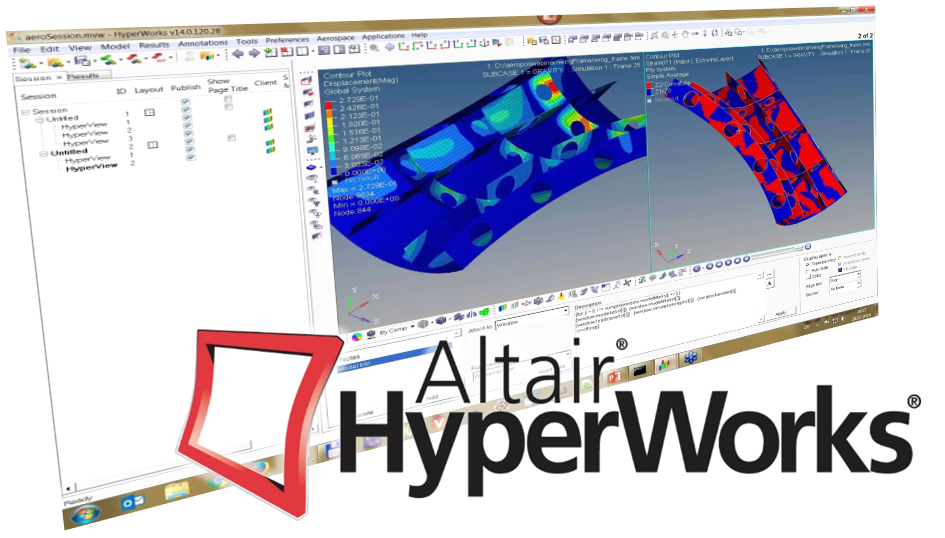Collapse the first Untitled page node

click(x=40, y=119)
